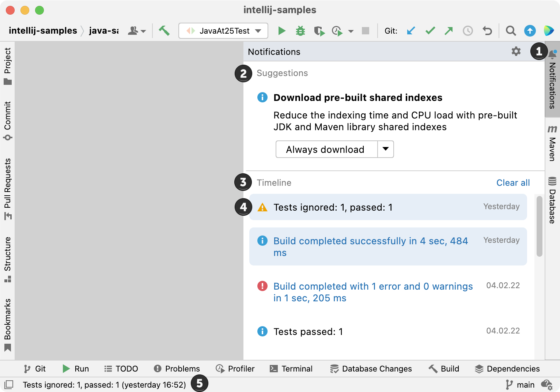Run with Coverage shield icon
560x392 pixels.
coord(319,31)
